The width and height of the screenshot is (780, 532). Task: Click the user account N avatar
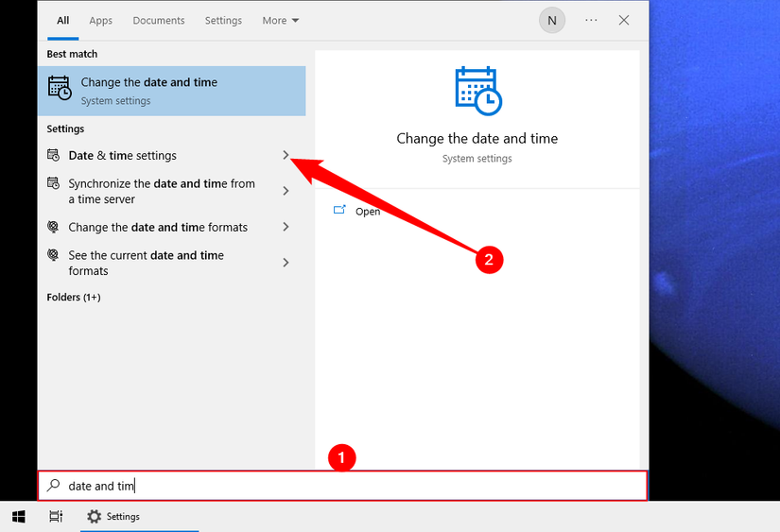[552, 20]
